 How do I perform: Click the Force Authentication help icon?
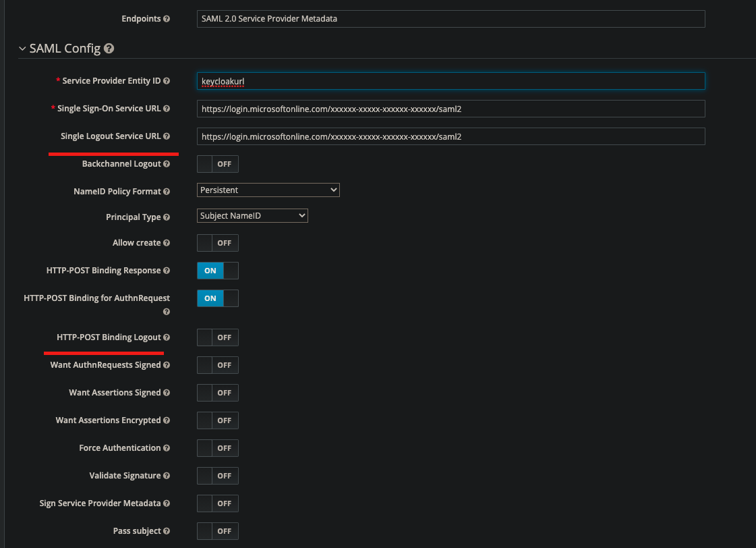point(167,447)
